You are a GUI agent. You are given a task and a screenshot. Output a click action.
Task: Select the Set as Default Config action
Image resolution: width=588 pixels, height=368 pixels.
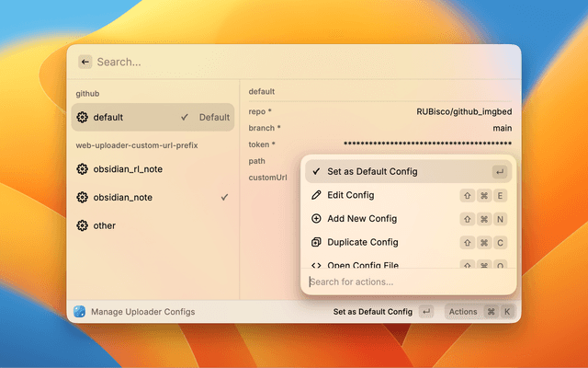click(x=372, y=171)
